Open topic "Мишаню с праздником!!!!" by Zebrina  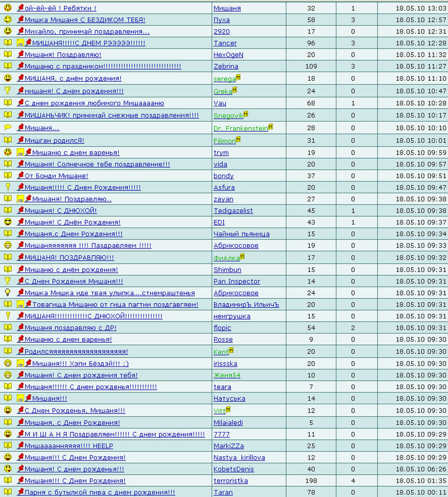(102, 66)
